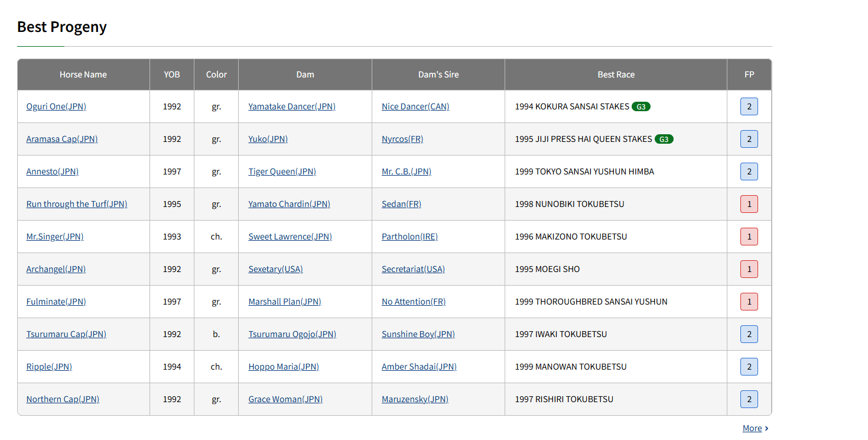The width and height of the screenshot is (868, 440).
Task: Open dam's sire Maruzensky(JPN) link
Action: pos(415,399)
